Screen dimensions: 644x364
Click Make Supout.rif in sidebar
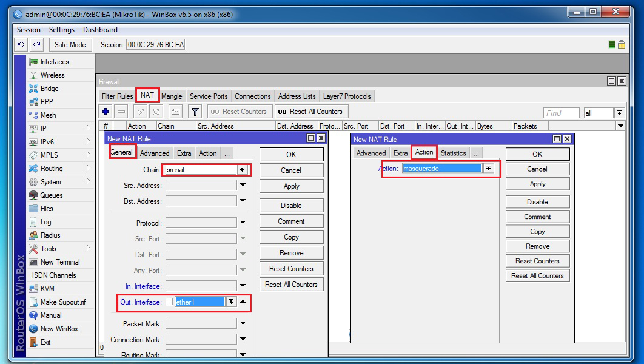(x=63, y=302)
